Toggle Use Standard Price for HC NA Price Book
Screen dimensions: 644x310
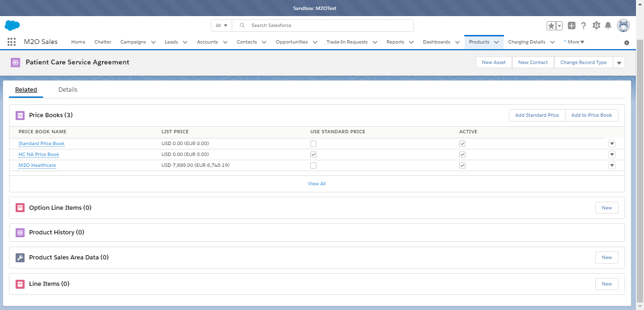313,154
